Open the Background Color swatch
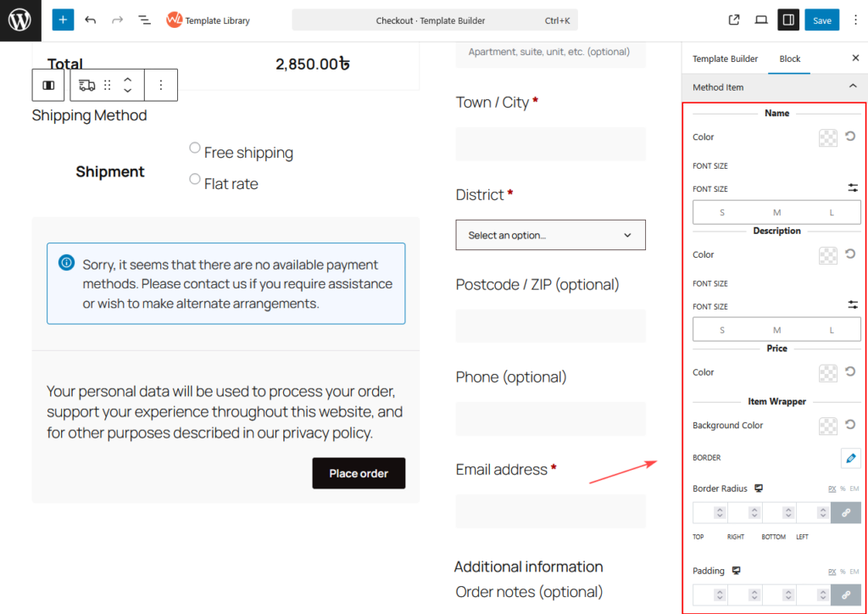Image resolution: width=868 pixels, height=614 pixels. tap(828, 426)
